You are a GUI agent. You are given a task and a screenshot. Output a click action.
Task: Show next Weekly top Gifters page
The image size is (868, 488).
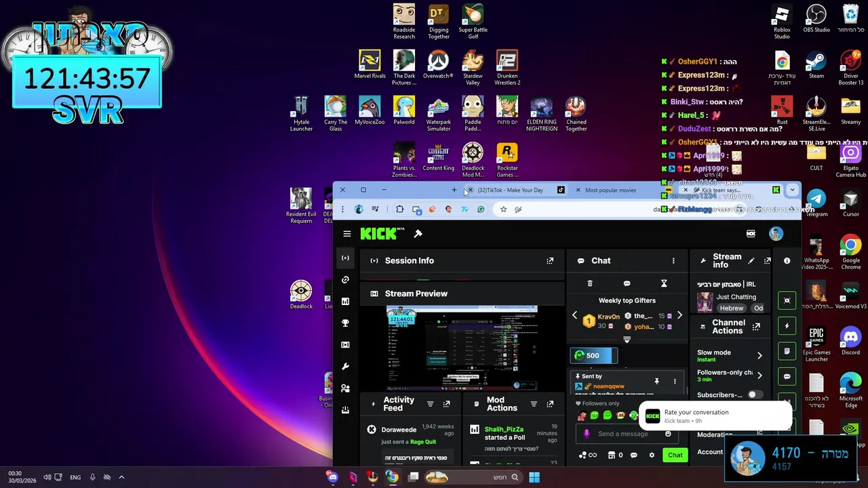click(x=679, y=316)
